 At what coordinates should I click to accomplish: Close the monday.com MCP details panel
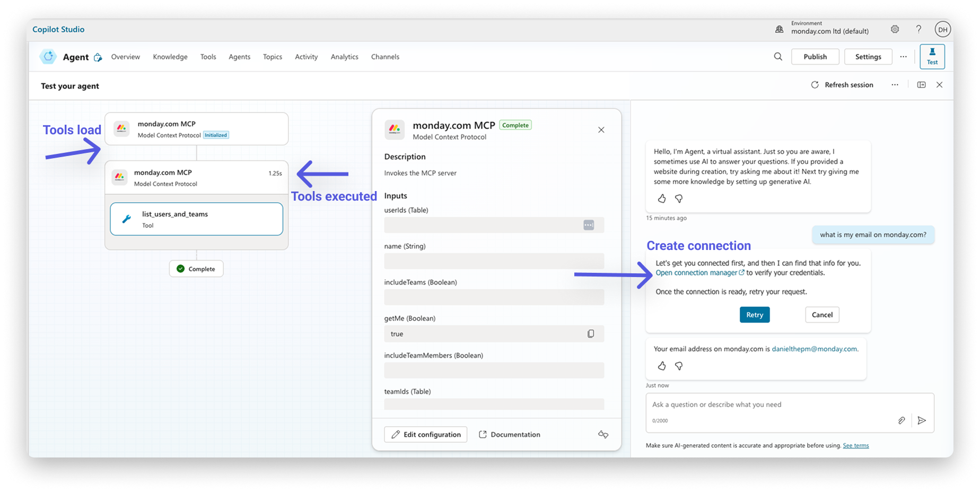pyautogui.click(x=601, y=130)
